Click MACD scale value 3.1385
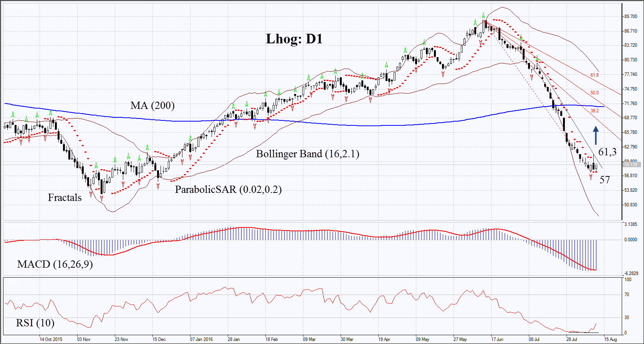The image size is (644, 344). [631, 224]
